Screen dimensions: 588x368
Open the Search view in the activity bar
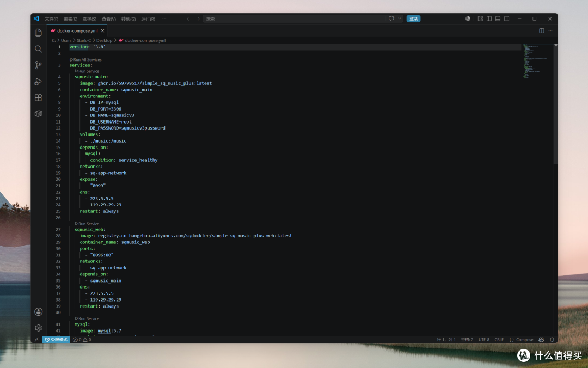point(38,49)
